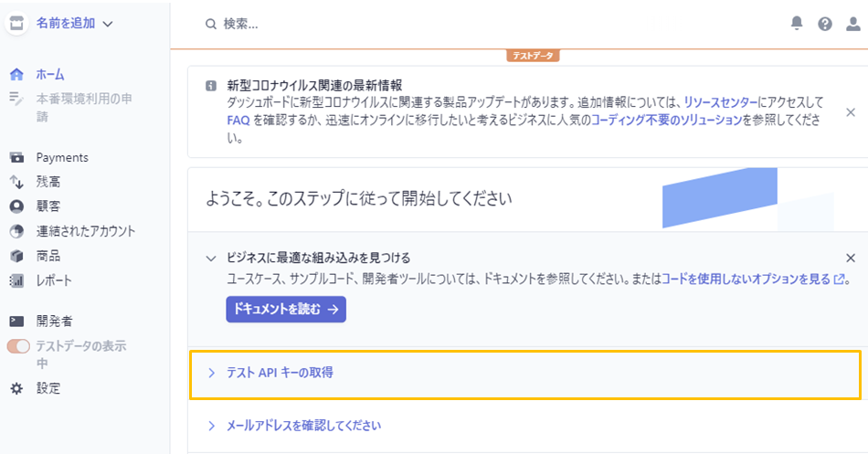This screenshot has width=868, height=454.
Task: Go to ホーム in the sidebar
Action: [50, 74]
